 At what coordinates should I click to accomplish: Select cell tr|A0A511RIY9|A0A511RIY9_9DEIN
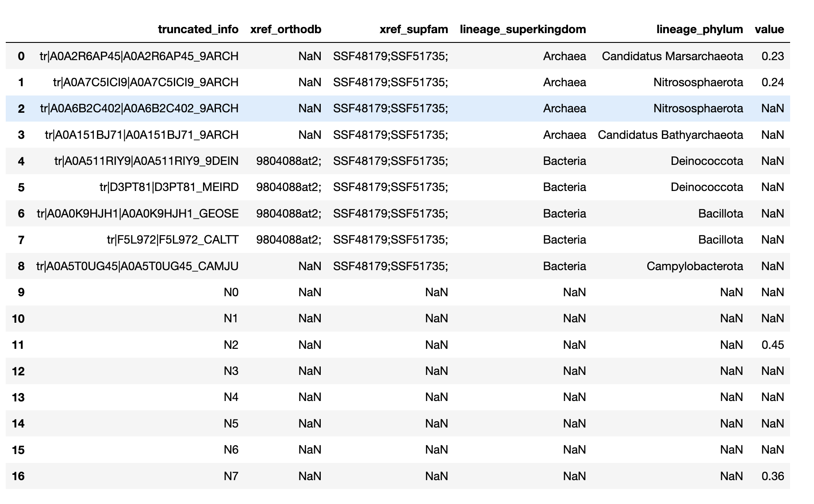point(146,161)
